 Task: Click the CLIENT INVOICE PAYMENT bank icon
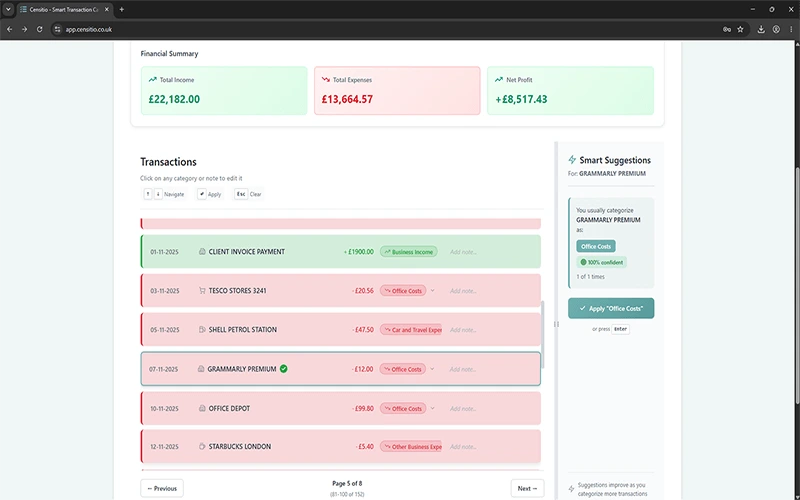[x=202, y=252]
